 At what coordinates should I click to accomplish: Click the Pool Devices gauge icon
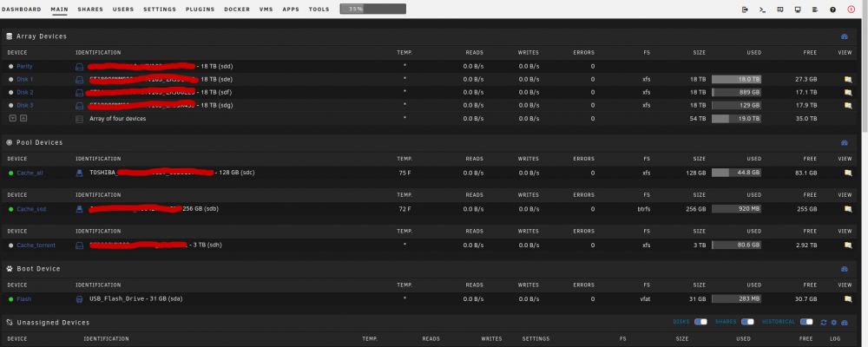click(x=845, y=143)
